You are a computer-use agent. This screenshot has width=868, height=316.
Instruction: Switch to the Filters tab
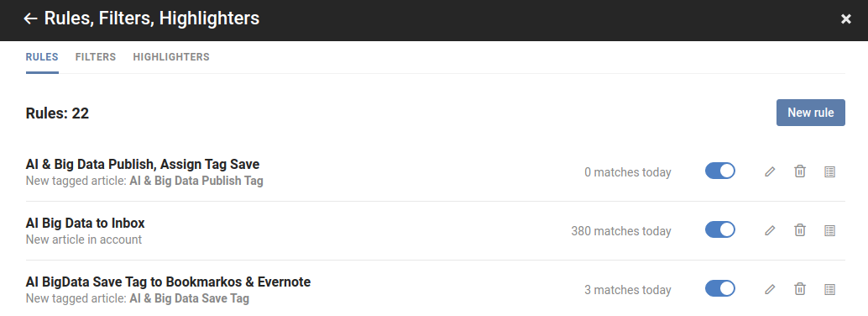click(x=96, y=57)
